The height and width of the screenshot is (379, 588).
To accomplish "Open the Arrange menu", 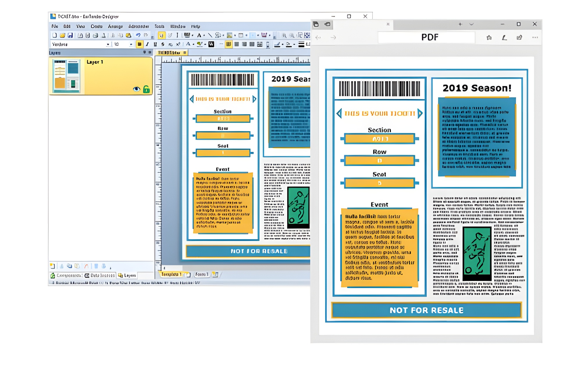I will pyautogui.click(x=115, y=26).
